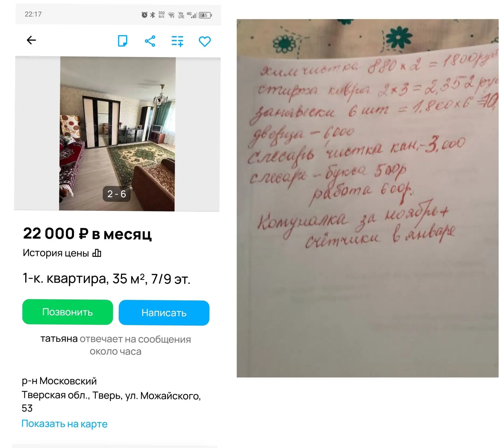This screenshot has width=501, height=448.
Task: Tap the 22 000 ₽ в месяц price
Action: pyautogui.click(x=87, y=233)
